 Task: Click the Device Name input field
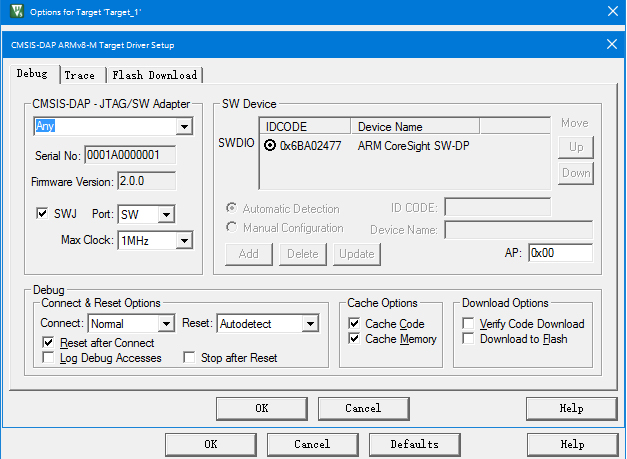point(519,230)
